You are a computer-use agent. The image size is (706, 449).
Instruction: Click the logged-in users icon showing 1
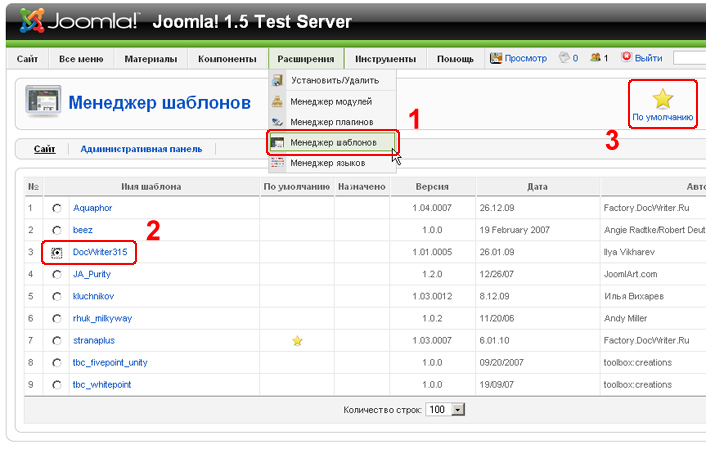[x=595, y=57]
